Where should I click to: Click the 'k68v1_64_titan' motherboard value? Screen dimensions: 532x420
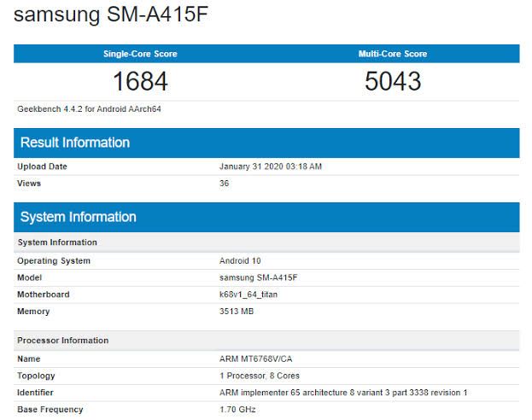[248, 295]
